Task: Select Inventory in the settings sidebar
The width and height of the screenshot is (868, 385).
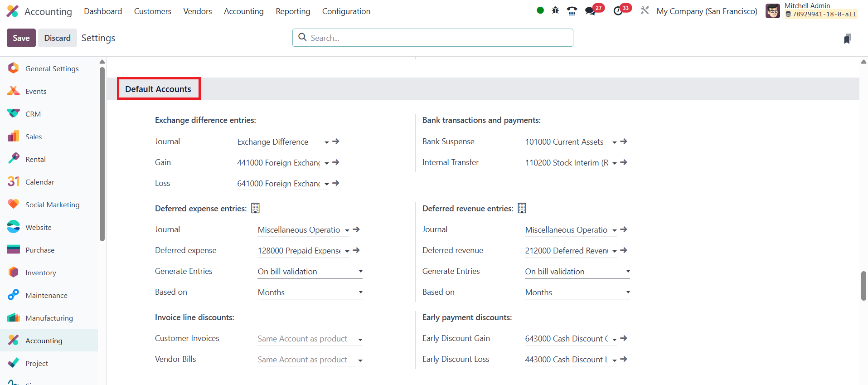Action: tap(41, 273)
